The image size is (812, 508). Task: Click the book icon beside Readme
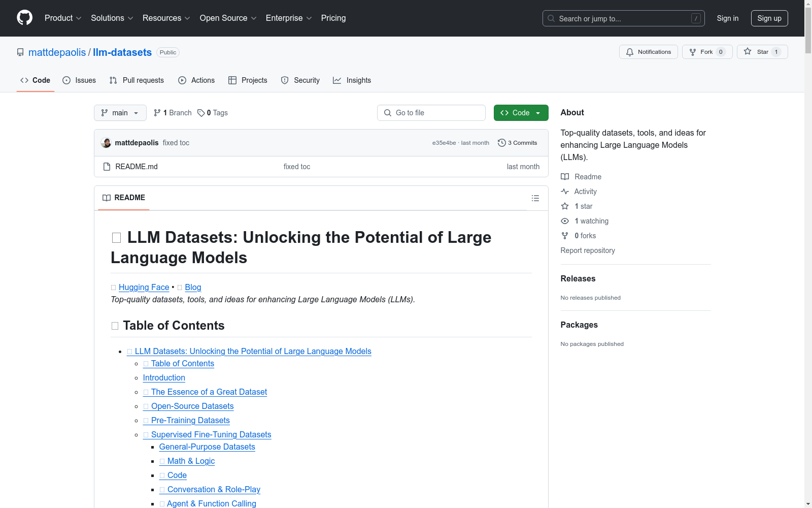565,177
